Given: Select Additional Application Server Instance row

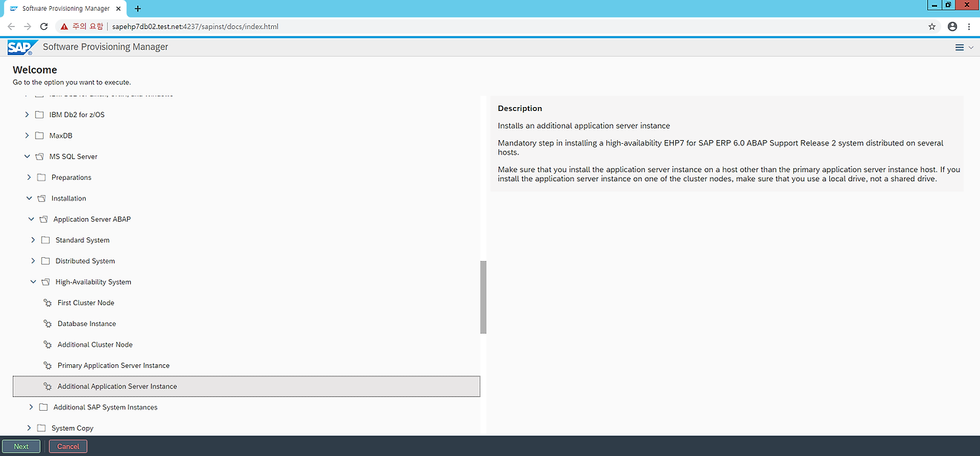Looking at the screenshot, I should coord(247,386).
